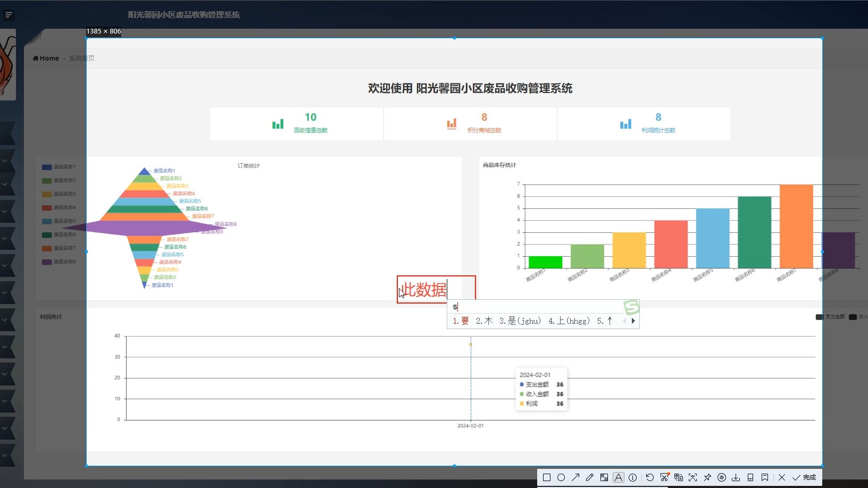
Task: Click the orange 商品名称7 bar
Action: [x=796, y=226]
